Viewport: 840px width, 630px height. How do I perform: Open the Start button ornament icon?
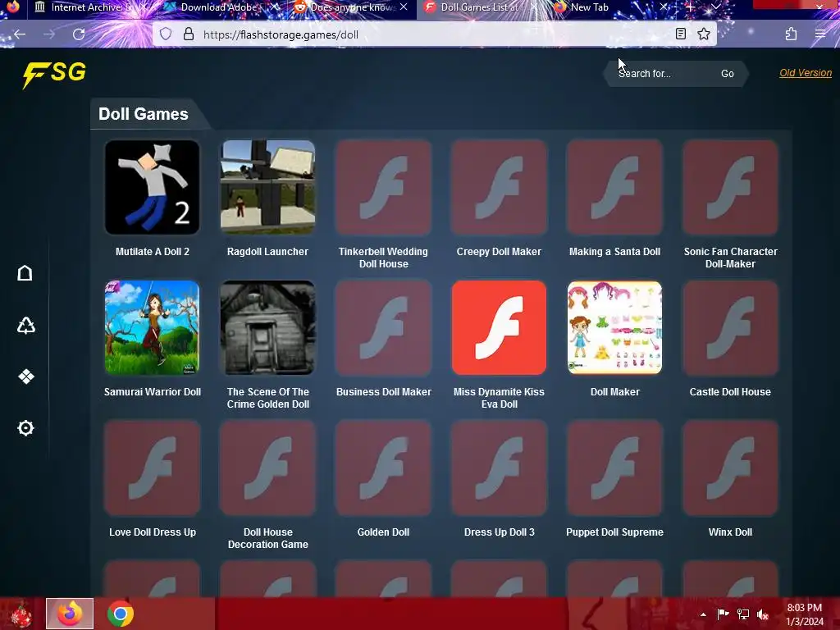tap(21, 614)
